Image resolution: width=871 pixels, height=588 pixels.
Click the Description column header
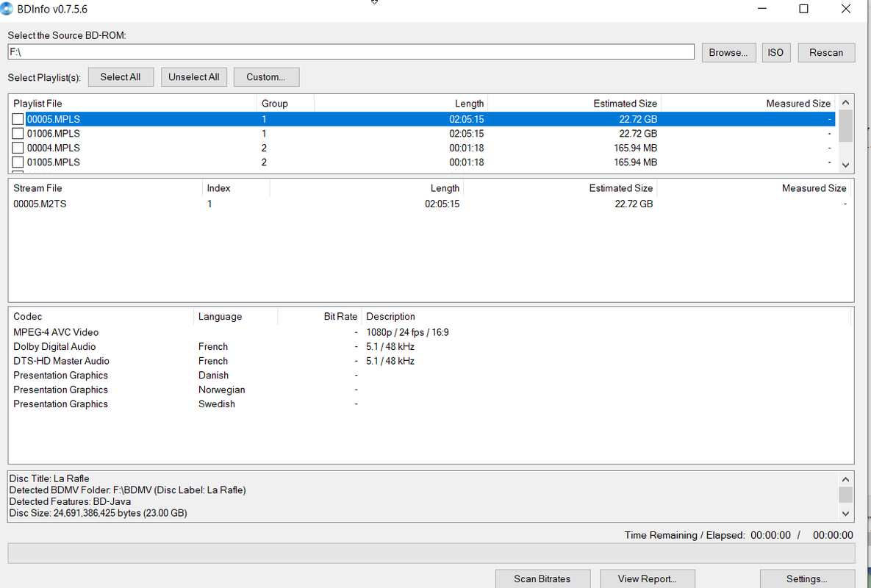(606, 317)
